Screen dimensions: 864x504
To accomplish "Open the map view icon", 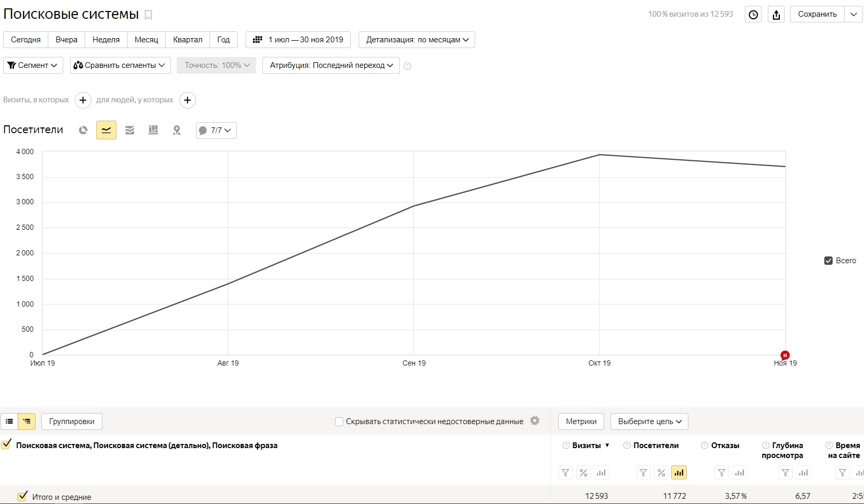I will pos(177,131).
